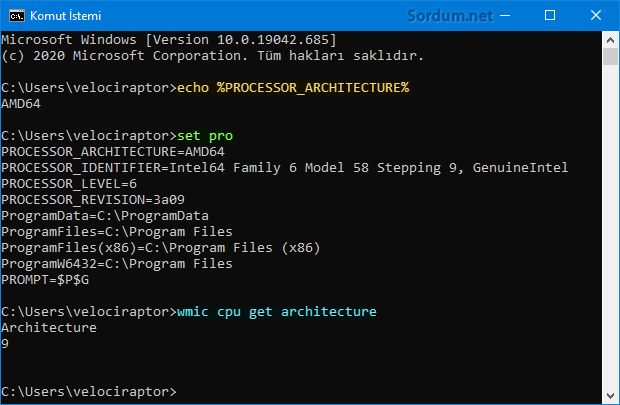Click the empty scrollbar track below the thumb

pyautogui.click(x=611, y=225)
